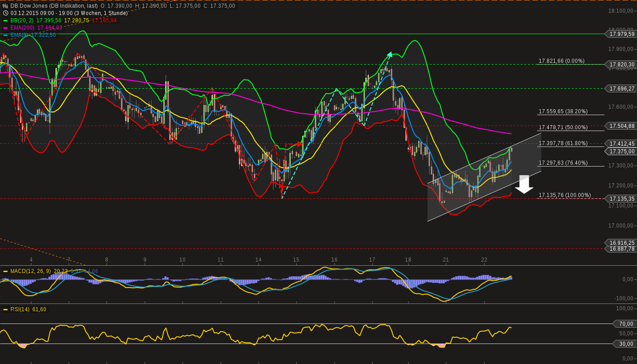The height and width of the screenshot is (364, 637).
Task: Click the blue EMA(9) legend color marker
Action: (x=5, y=35)
